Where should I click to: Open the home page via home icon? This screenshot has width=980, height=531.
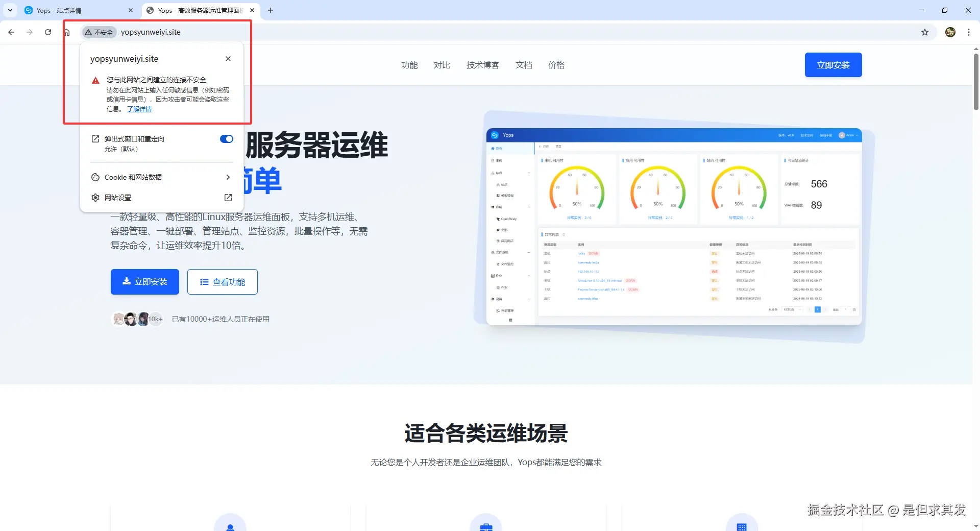point(66,32)
